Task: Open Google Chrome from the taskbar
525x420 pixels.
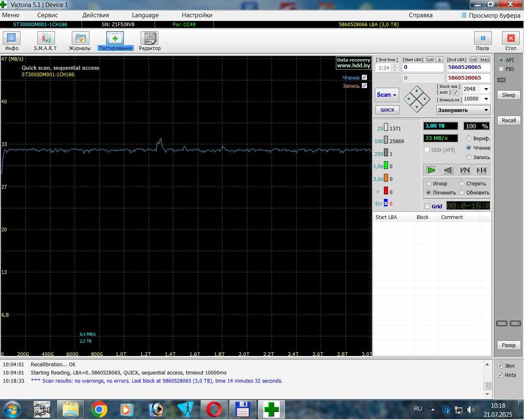Action: coord(99,409)
